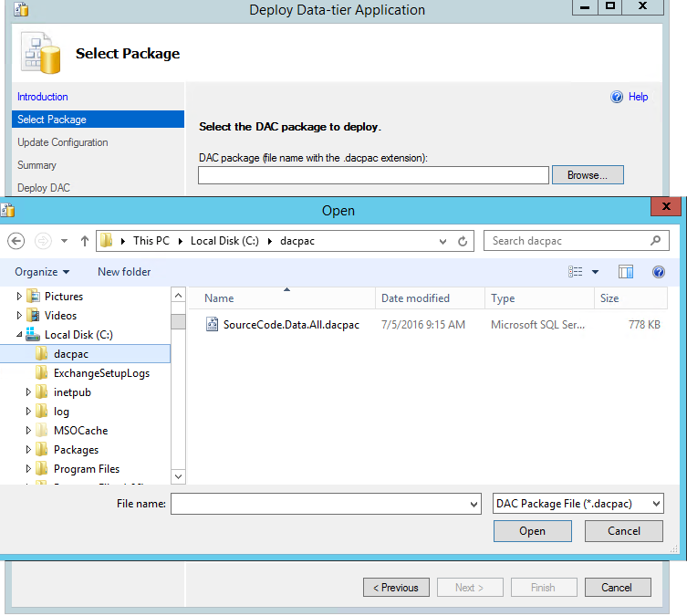Click the back navigation arrow in Open dialog
The width and height of the screenshot is (687, 616).
pos(16,241)
